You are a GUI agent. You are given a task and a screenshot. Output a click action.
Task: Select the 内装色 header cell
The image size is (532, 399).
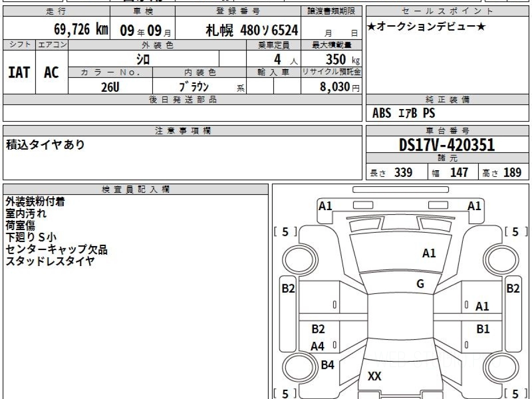(199, 72)
